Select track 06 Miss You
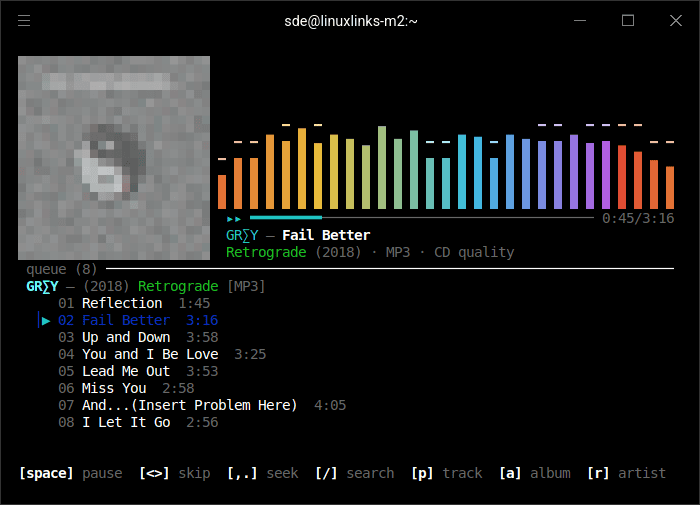The height and width of the screenshot is (505, 700). (126, 388)
